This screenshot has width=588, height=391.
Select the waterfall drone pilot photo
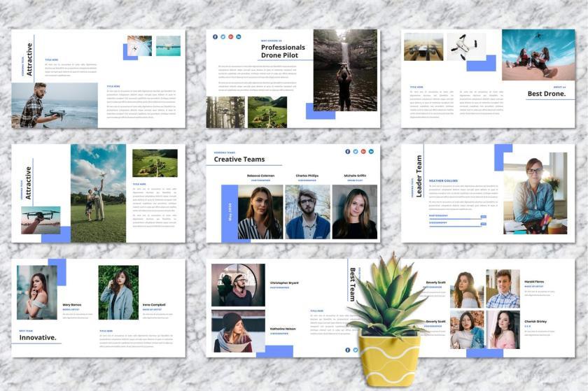coord(345,70)
